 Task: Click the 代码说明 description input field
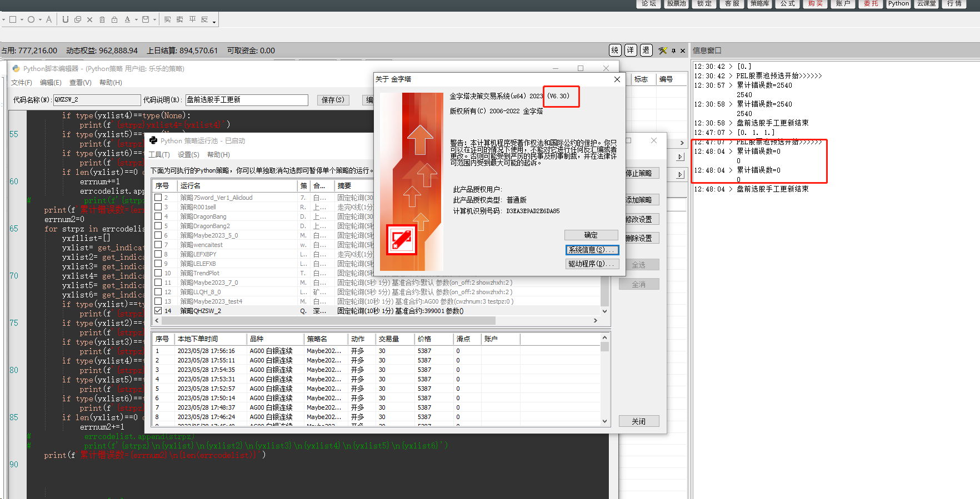(x=247, y=100)
